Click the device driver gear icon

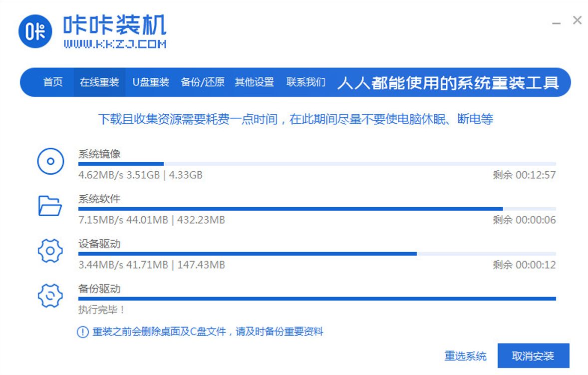pyautogui.click(x=50, y=251)
